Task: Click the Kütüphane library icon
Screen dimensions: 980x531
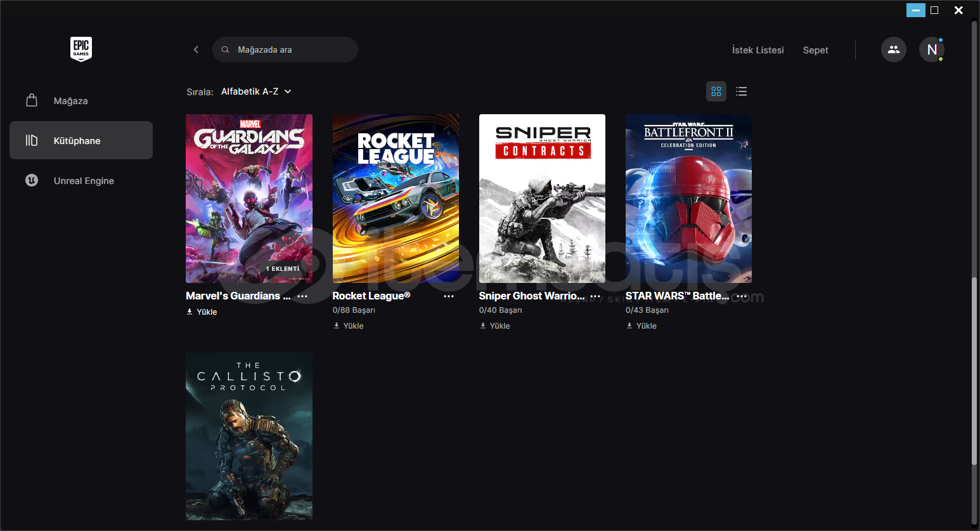Action: pyautogui.click(x=32, y=140)
